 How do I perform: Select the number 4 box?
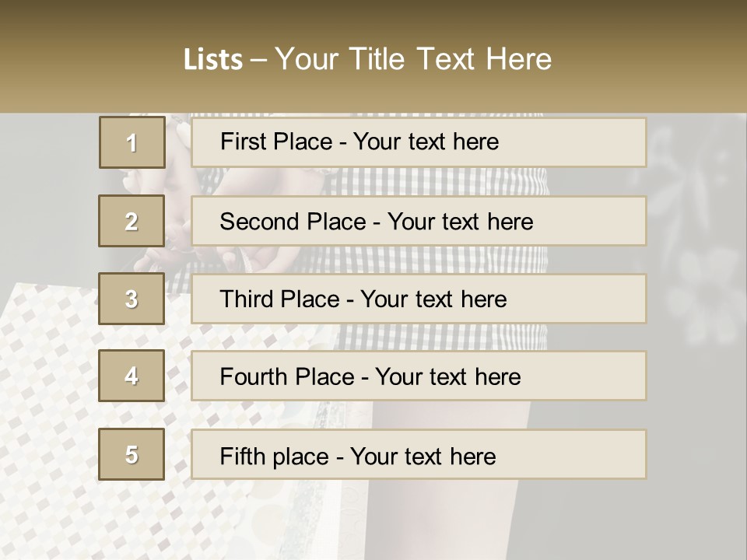coord(132,376)
